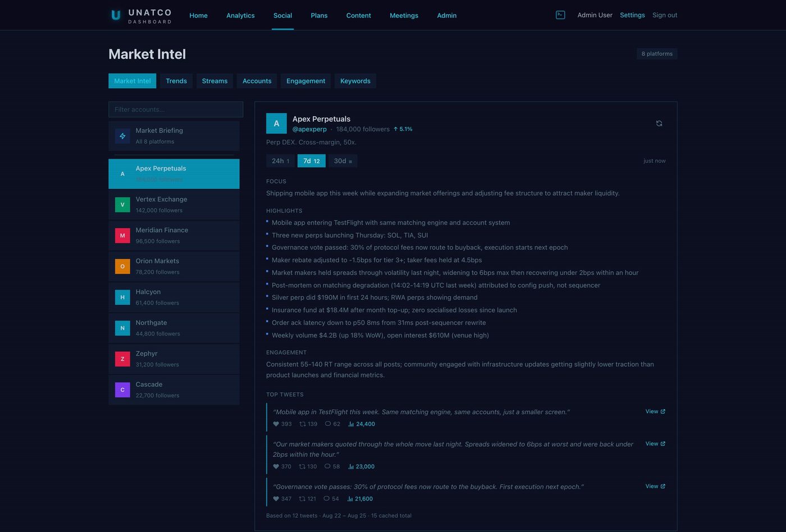Select the 7d time range

312,161
